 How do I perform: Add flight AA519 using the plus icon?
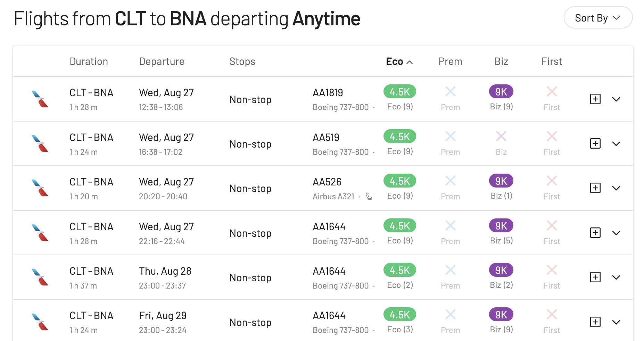595,143
